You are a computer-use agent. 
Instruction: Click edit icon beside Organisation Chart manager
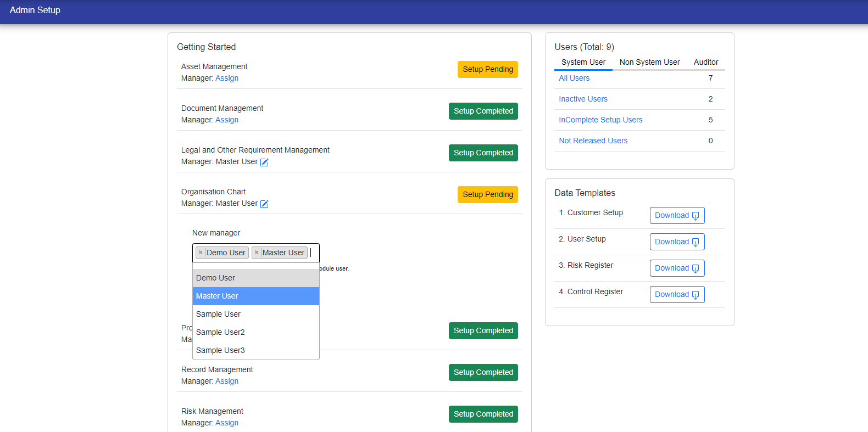[264, 204]
